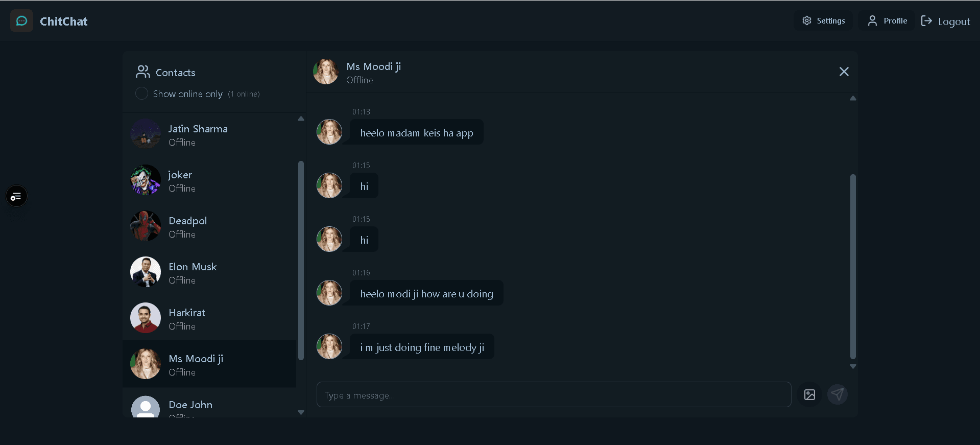Click the Logout arrow icon

pyautogui.click(x=926, y=20)
